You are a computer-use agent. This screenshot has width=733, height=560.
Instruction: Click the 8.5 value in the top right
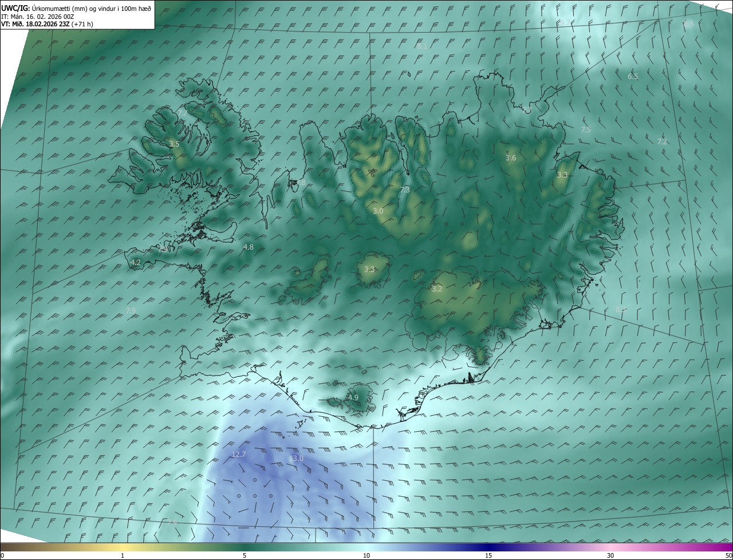688,24
